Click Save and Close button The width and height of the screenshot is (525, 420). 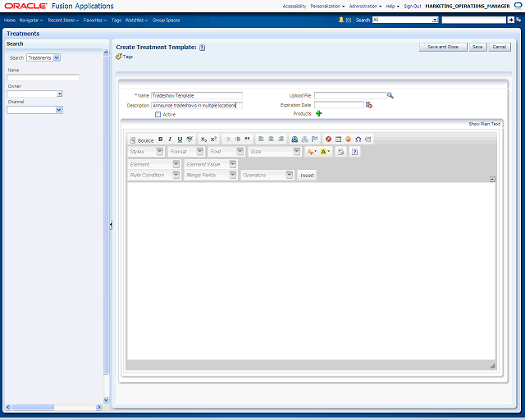point(443,47)
